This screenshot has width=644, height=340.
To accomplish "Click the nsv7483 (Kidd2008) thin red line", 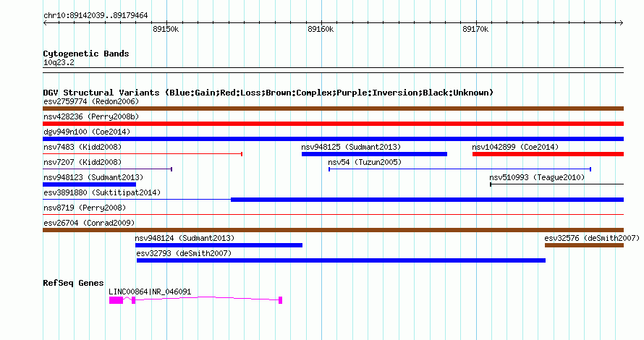I will (x=143, y=154).
